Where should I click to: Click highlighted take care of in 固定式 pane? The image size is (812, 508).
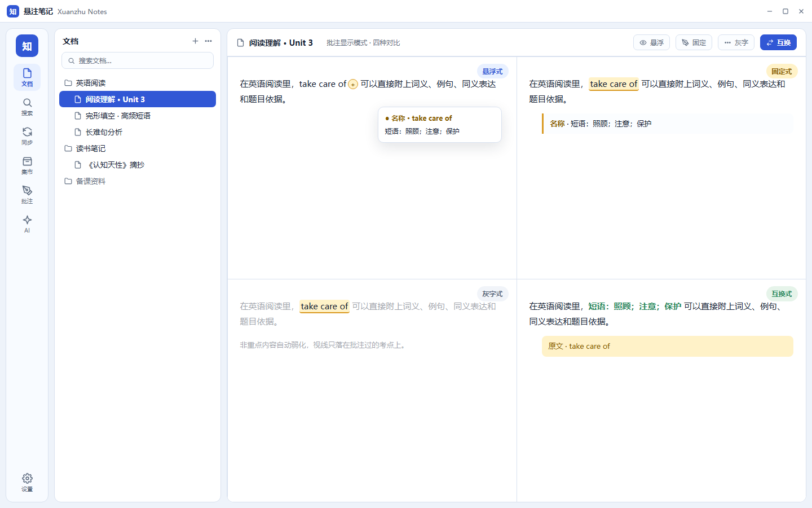click(x=614, y=84)
